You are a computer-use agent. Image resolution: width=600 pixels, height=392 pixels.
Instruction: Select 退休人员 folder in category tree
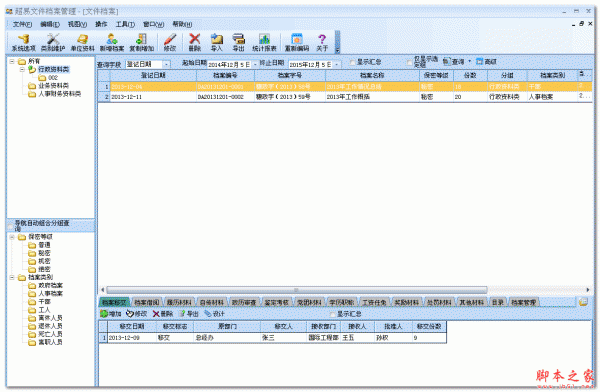point(50,326)
